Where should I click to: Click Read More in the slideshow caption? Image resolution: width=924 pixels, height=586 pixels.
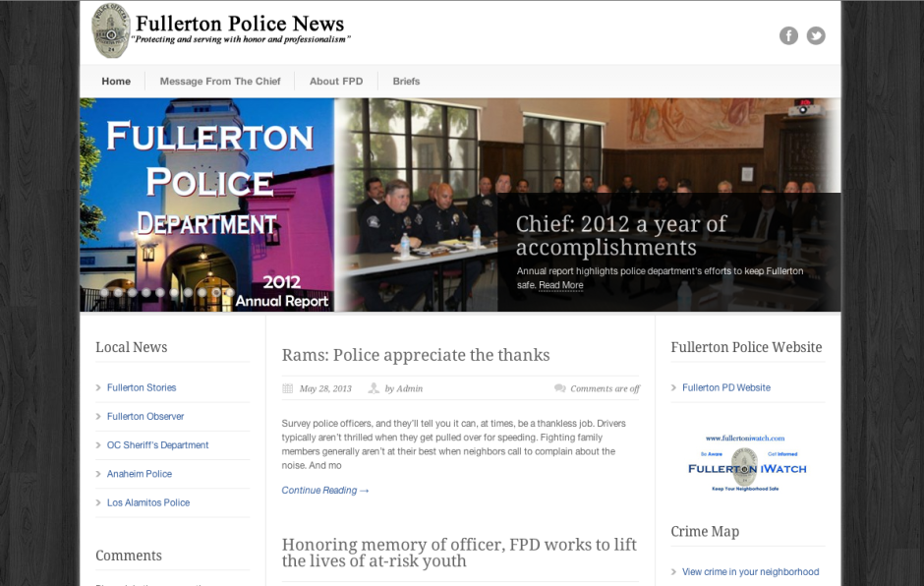click(560, 285)
